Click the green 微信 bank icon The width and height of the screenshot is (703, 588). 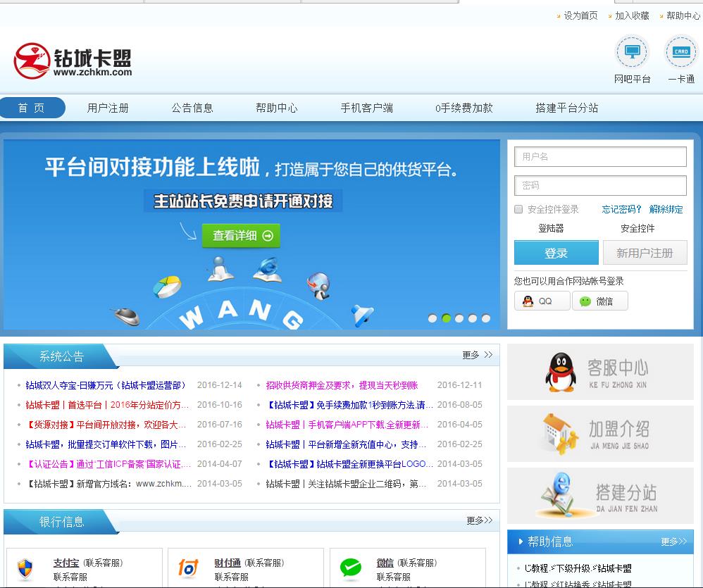pyautogui.click(x=350, y=568)
